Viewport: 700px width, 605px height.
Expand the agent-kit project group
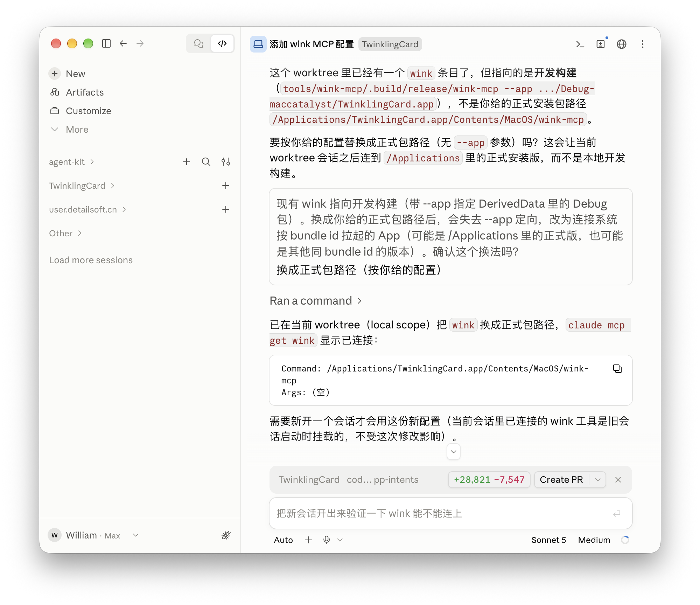click(71, 162)
